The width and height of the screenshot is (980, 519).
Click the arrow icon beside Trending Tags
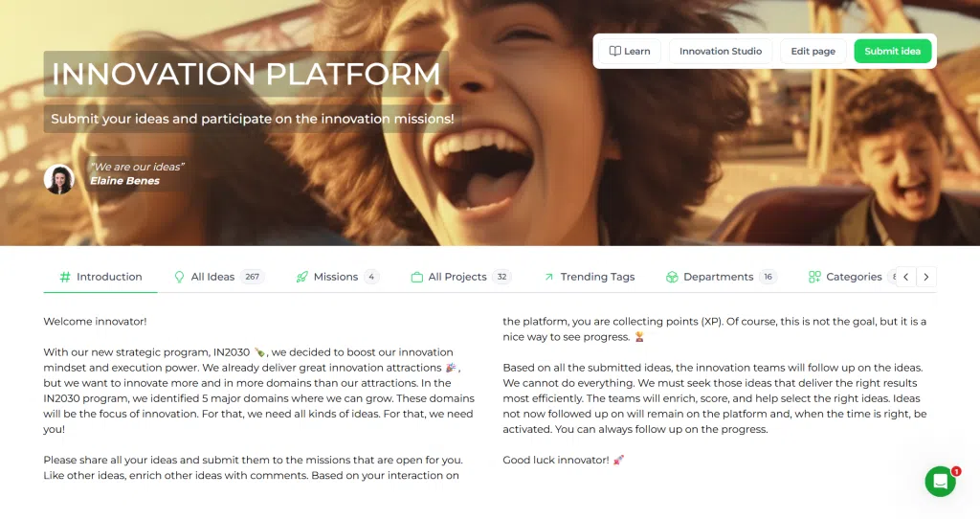(548, 277)
